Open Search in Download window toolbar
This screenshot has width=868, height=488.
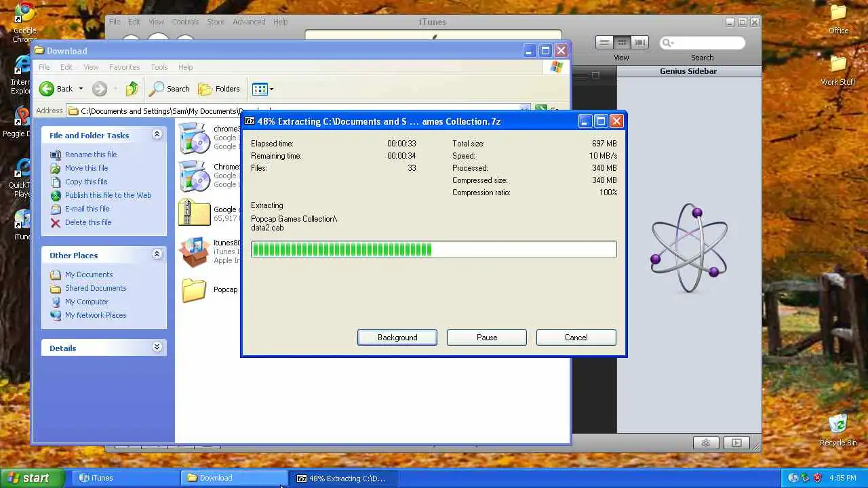click(170, 89)
